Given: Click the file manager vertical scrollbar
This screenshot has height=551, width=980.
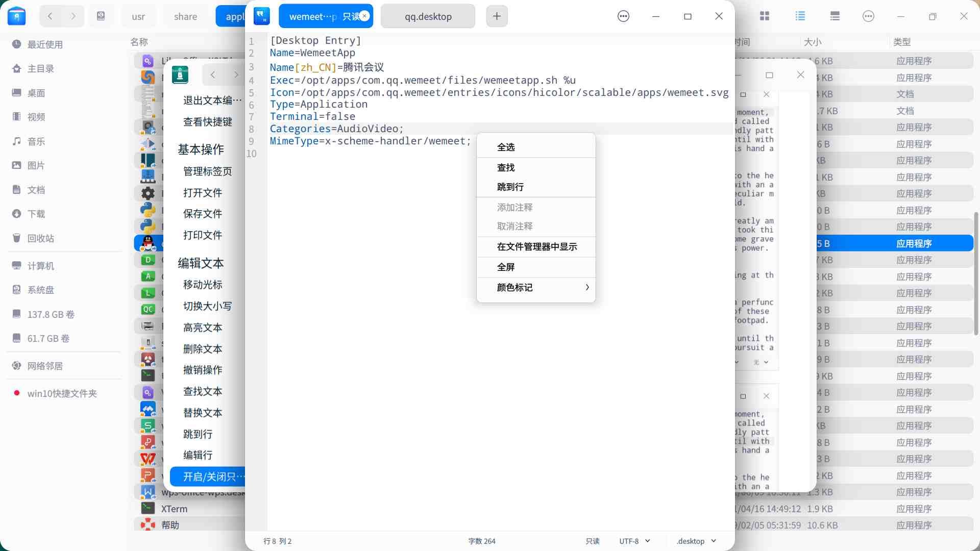Looking at the screenshot, I should click(976, 273).
